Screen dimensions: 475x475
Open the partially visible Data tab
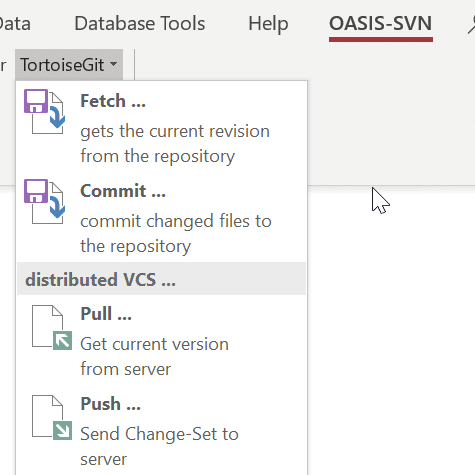point(15,24)
